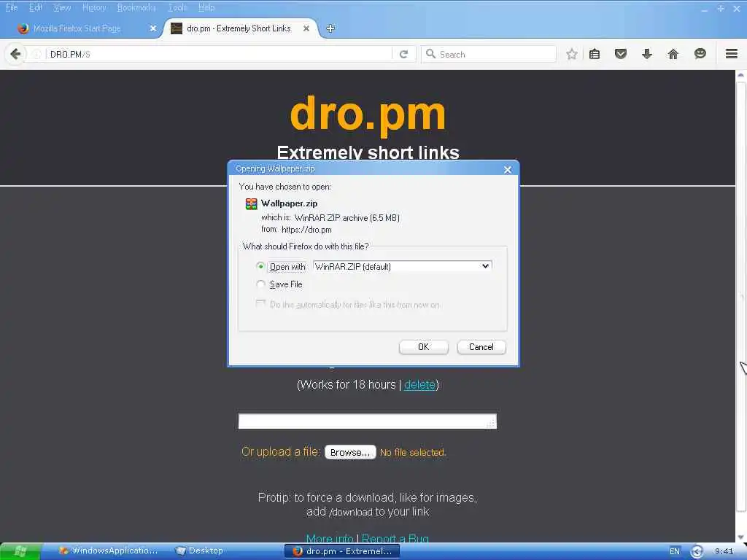Open a new tab with plus icon
Image resolution: width=747 pixels, height=560 pixels.
pos(330,28)
